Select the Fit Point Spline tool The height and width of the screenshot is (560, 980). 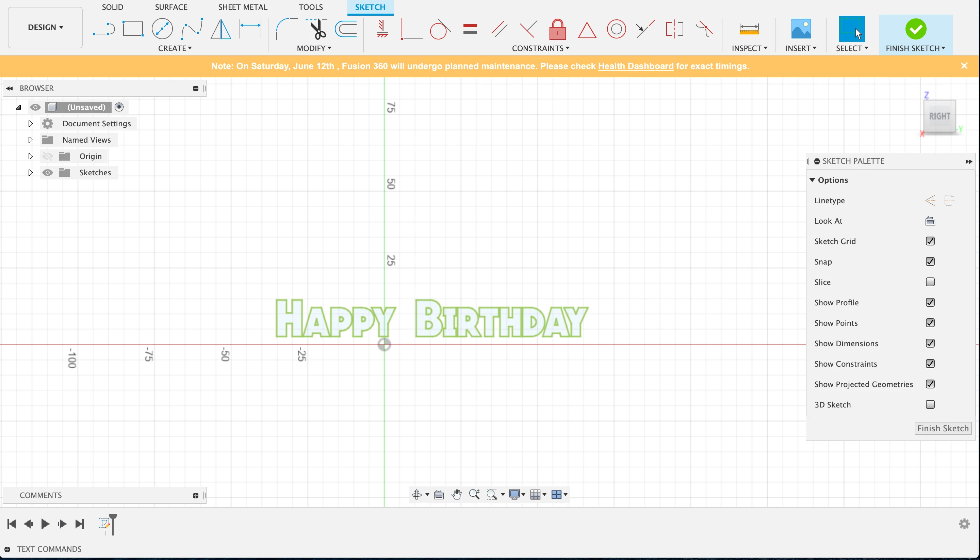[192, 29]
